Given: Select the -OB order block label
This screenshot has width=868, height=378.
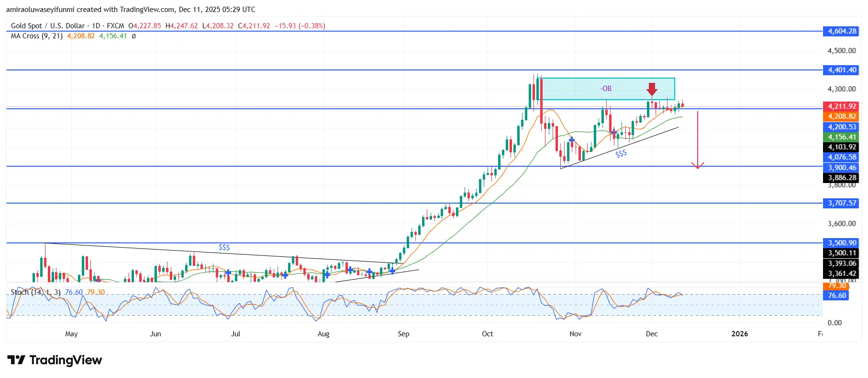Looking at the screenshot, I should coord(606,89).
